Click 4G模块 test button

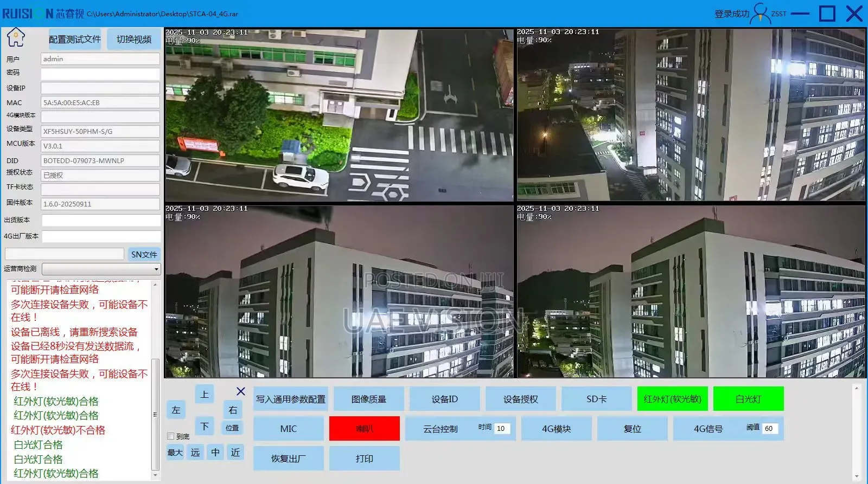tap(557, 429)
